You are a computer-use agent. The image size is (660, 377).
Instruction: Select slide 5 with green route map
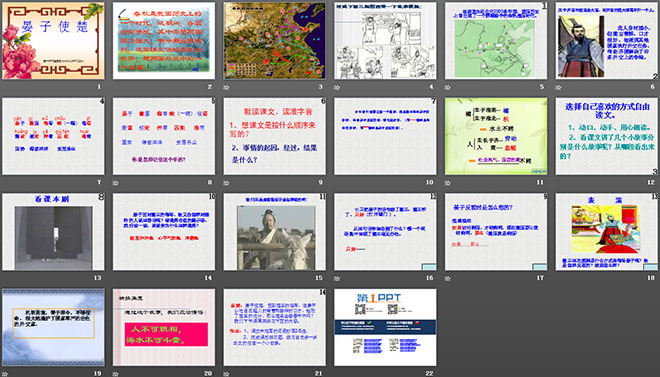[496, 40]
